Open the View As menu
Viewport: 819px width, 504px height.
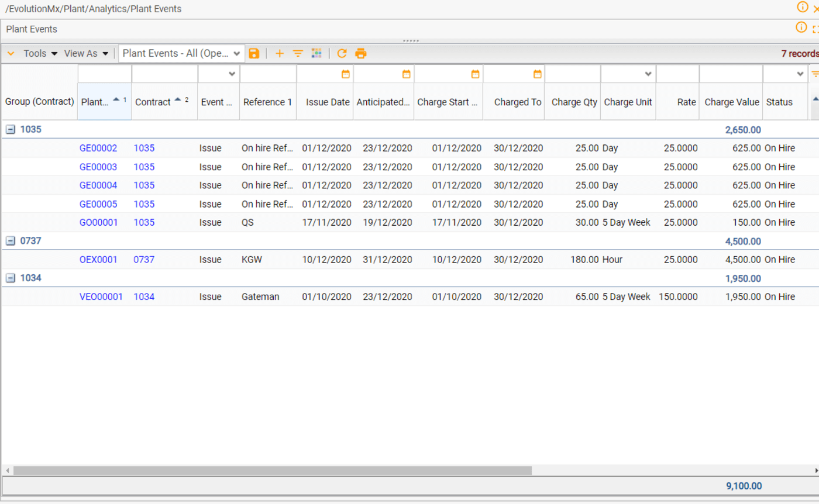[x=87, y=53]
